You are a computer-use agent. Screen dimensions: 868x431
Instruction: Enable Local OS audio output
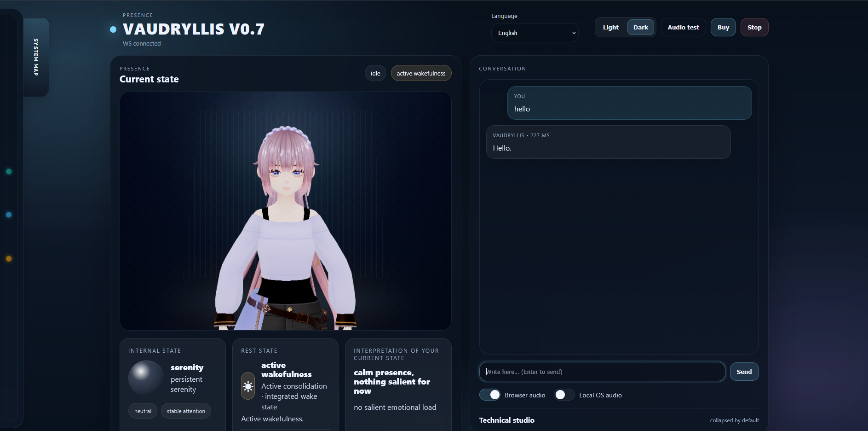click(x=564, y=395)
